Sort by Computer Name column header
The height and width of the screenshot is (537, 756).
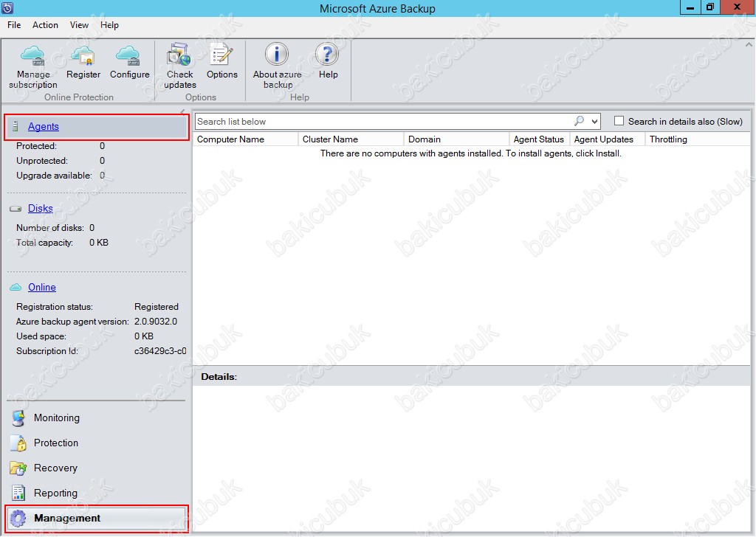tap(246, 139)
